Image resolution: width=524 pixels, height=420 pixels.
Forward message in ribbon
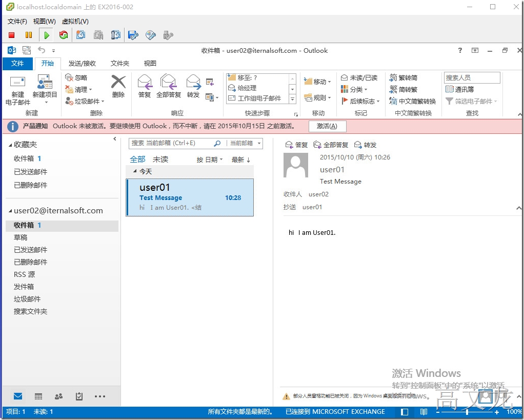(193, 86)
